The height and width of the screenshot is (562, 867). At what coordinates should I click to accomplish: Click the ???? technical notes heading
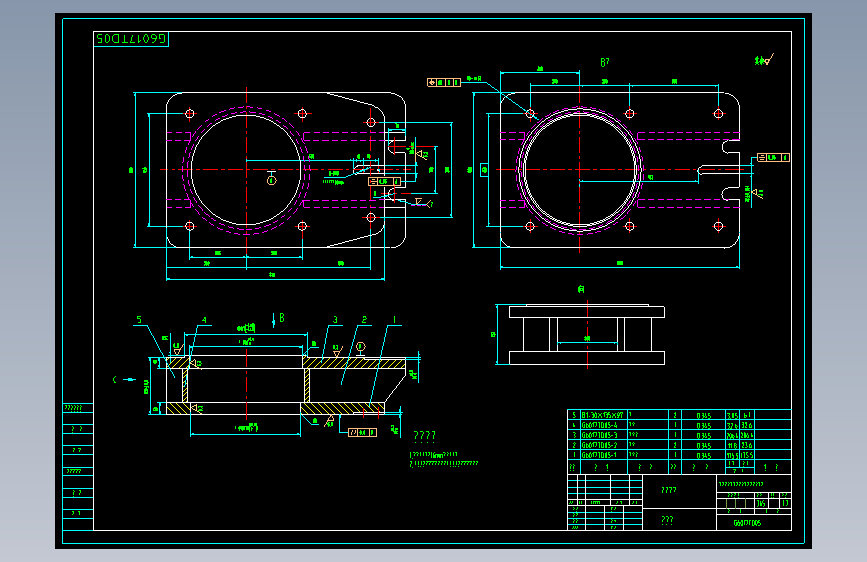425,436
